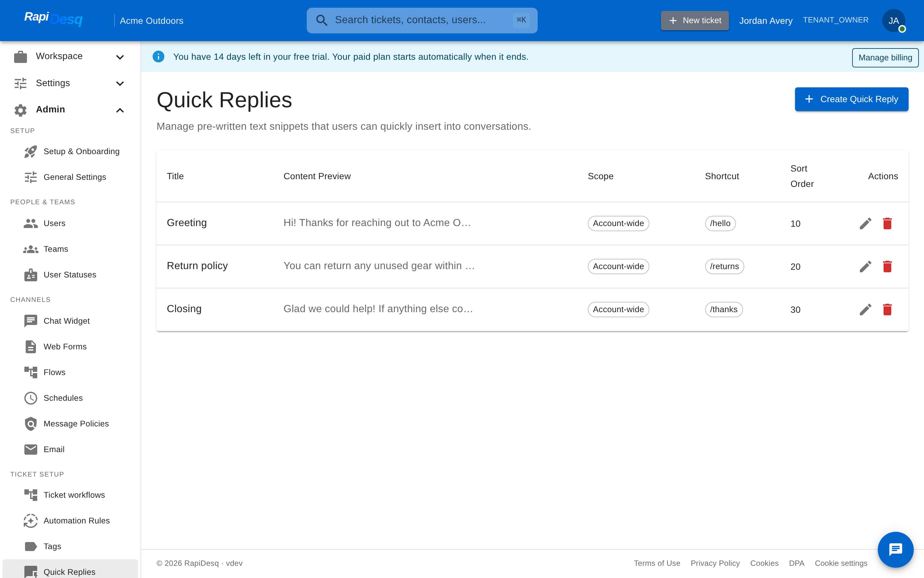Click Manage billing button
The height and width of the screenshot is (578, 924).
[x=885, y=58]
